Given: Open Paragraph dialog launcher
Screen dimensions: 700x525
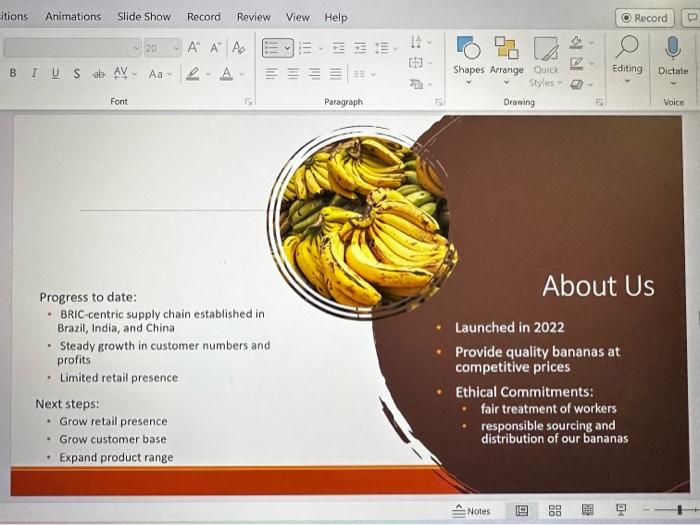Looking at the screenshot, I should point(439,102).
